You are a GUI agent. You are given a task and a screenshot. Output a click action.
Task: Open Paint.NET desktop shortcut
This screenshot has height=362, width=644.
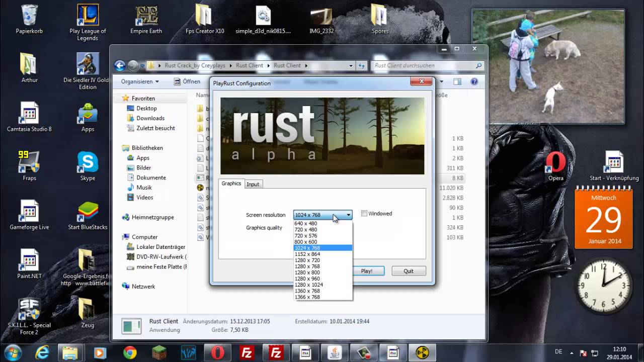[x=29, y=264]
